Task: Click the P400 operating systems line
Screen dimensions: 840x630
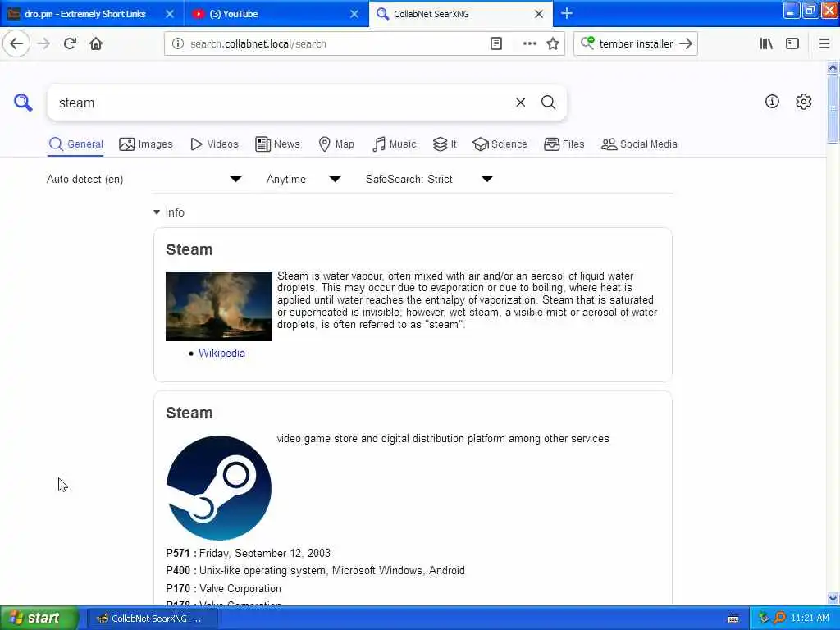Action: coord(315,571)
